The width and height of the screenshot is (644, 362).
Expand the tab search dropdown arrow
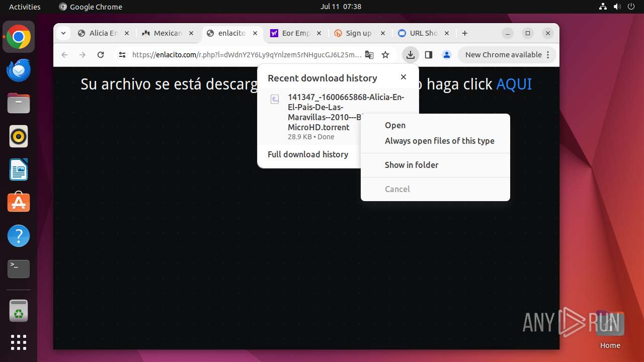63,33
